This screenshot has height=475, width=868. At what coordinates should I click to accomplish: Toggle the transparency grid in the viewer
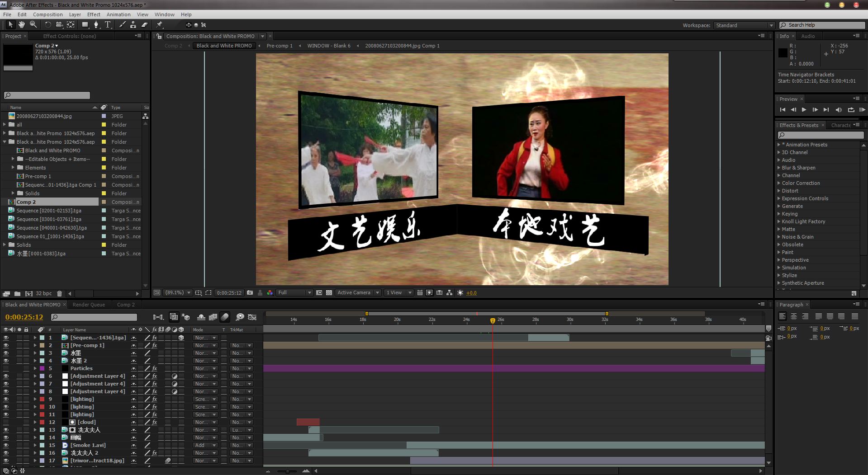click(x=329, y=293)
